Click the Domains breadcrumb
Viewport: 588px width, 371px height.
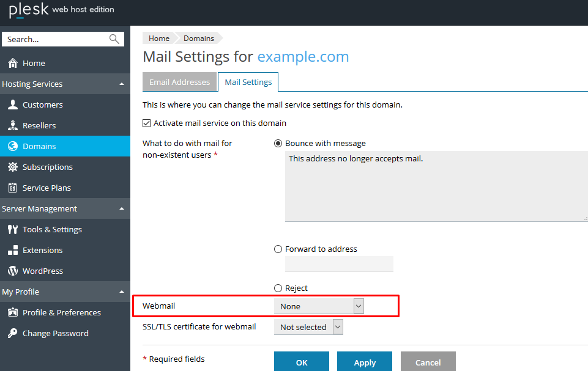199,39
